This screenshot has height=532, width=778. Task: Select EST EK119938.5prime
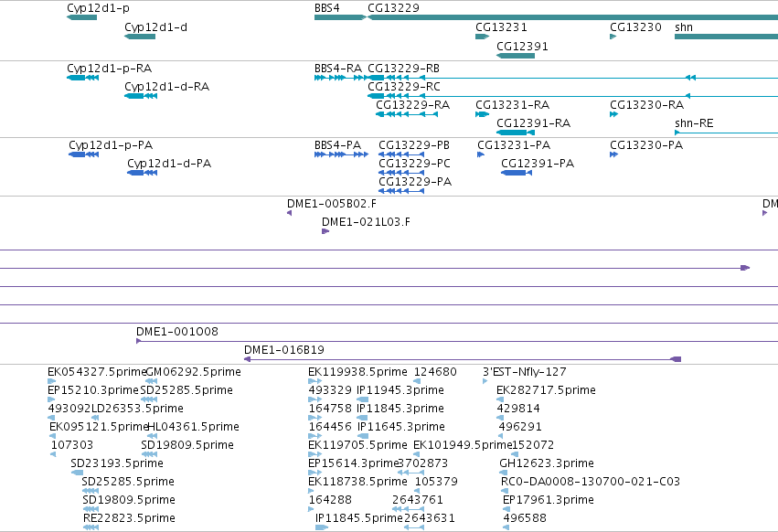357,372
